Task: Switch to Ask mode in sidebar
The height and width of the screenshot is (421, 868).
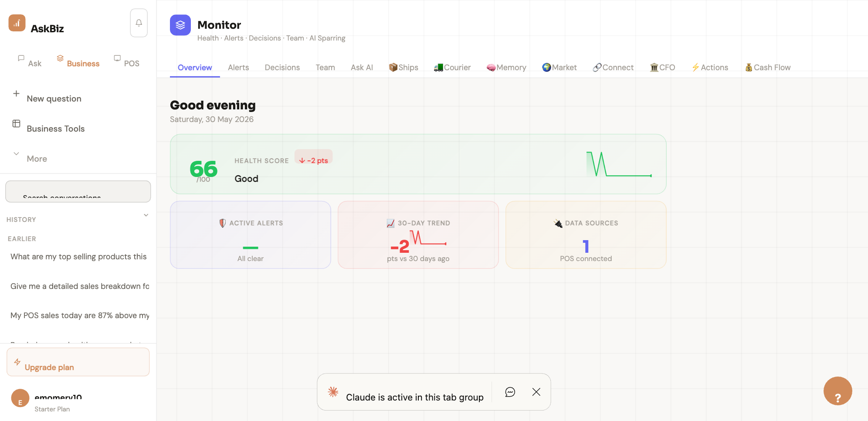Action: [30, 61]
